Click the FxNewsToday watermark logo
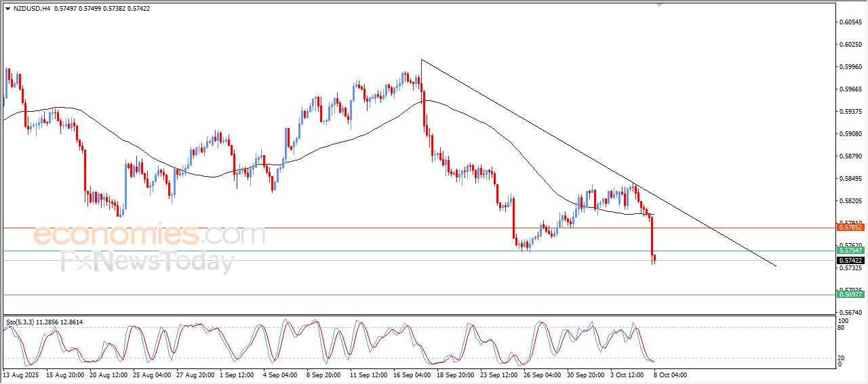Image resolution: width=868 pixels, height=384 pixels. pos(147,261)
